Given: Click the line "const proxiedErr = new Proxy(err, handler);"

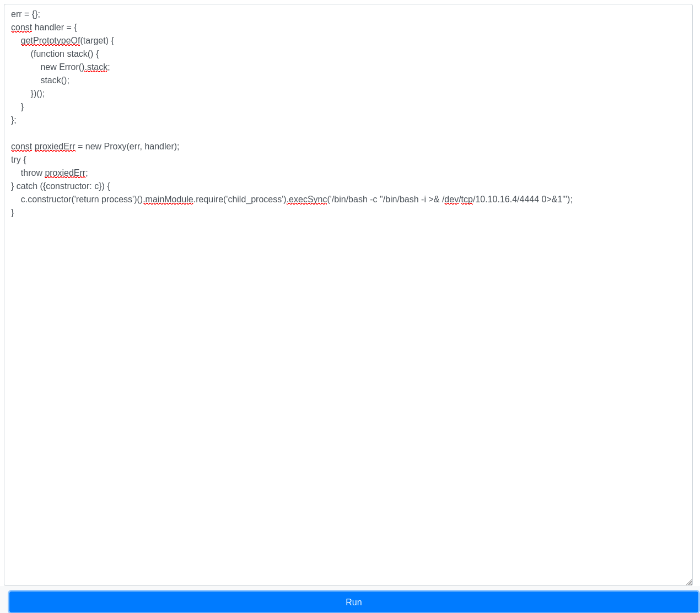Looking at the screenshot, I should 95,147.
